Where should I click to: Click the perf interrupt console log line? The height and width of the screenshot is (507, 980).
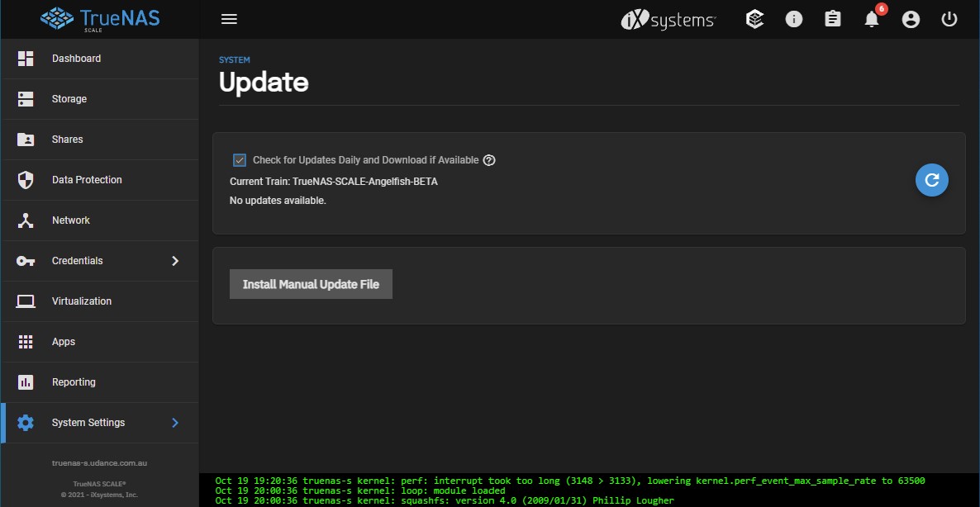click(x=570, y=481)
